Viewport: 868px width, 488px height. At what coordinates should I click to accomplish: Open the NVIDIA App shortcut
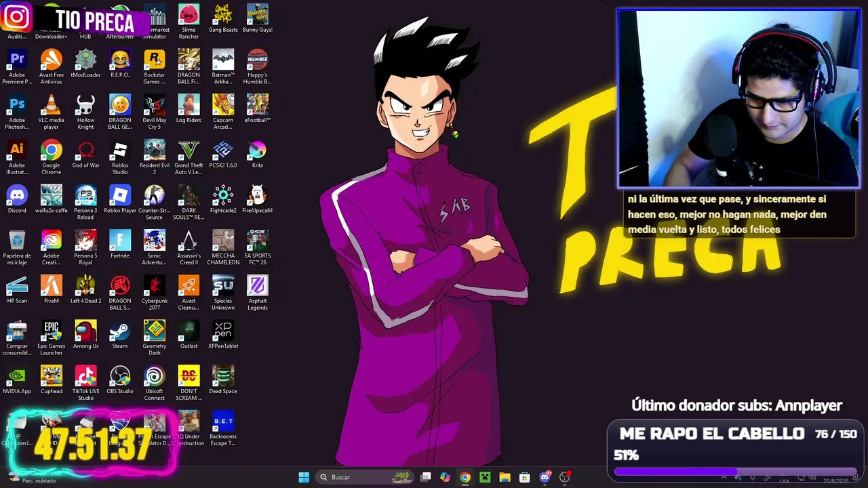[17, 380]
